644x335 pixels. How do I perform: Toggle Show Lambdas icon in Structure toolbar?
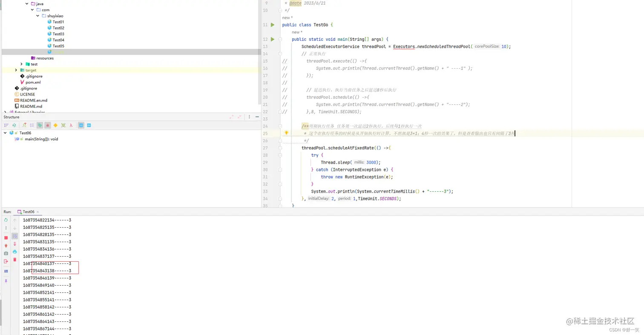pos(71,125)
